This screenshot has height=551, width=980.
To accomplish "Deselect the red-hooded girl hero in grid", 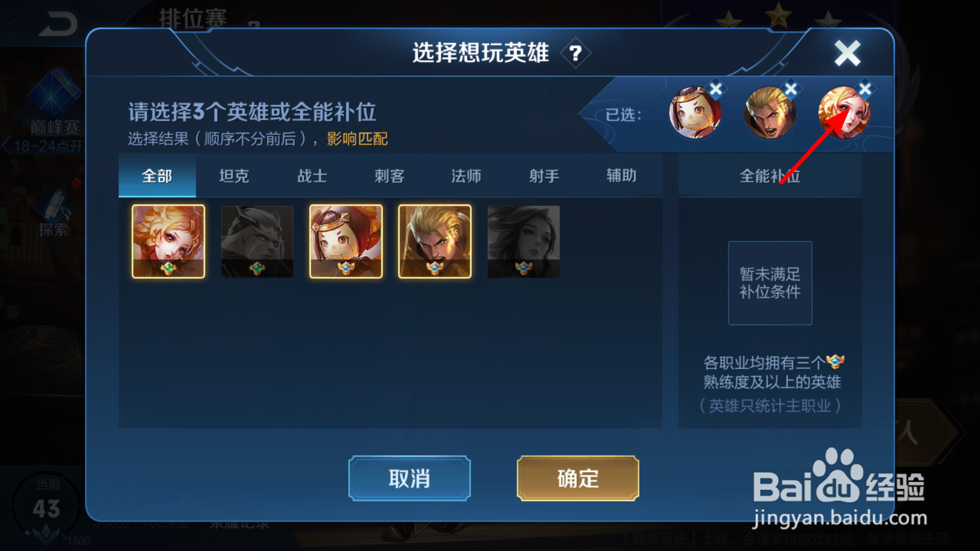I will tap(346, 241).
